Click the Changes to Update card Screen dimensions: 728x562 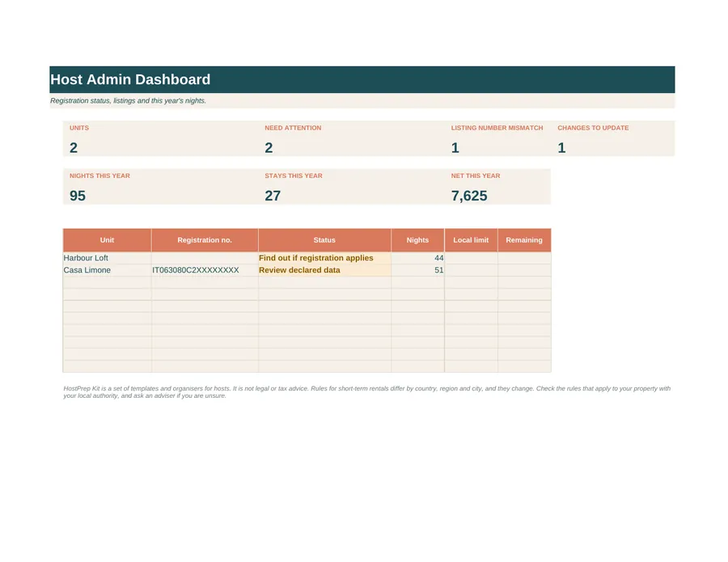tap(613, 139)
